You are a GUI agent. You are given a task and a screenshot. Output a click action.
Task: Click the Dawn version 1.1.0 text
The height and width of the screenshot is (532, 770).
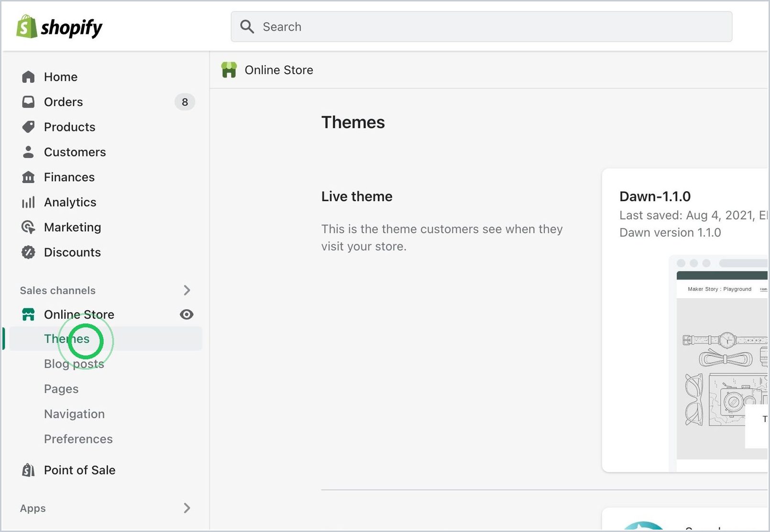pos(670,232)
